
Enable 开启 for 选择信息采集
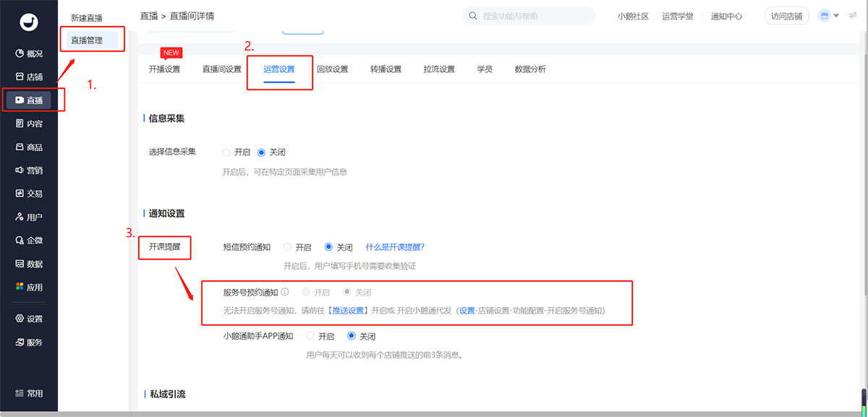tap(226, 152)
